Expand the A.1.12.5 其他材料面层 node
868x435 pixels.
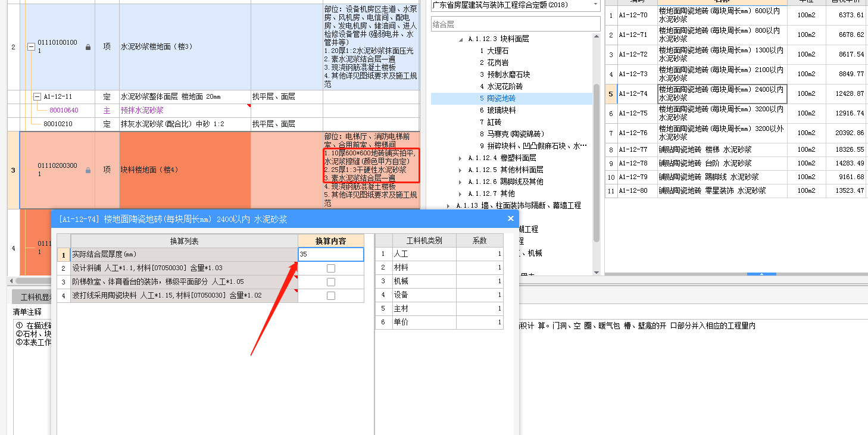coord(460,170)
